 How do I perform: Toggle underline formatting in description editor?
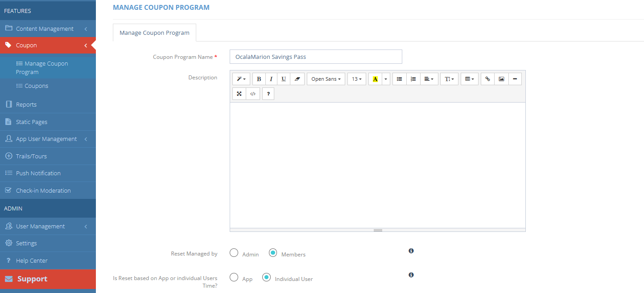point(284,79)
